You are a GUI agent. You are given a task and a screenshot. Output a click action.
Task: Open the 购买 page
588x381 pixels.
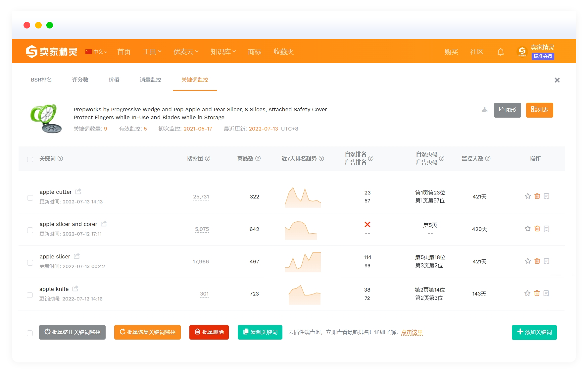(451, 52)
